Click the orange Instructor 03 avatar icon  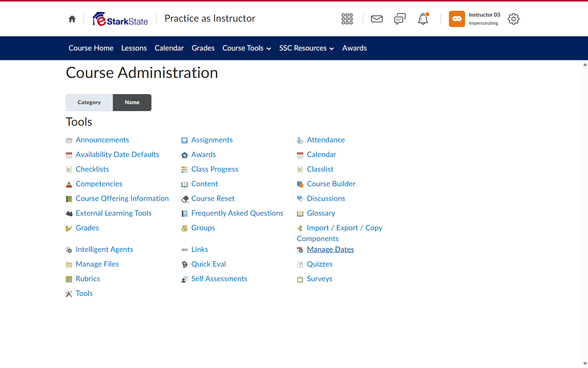457,19
